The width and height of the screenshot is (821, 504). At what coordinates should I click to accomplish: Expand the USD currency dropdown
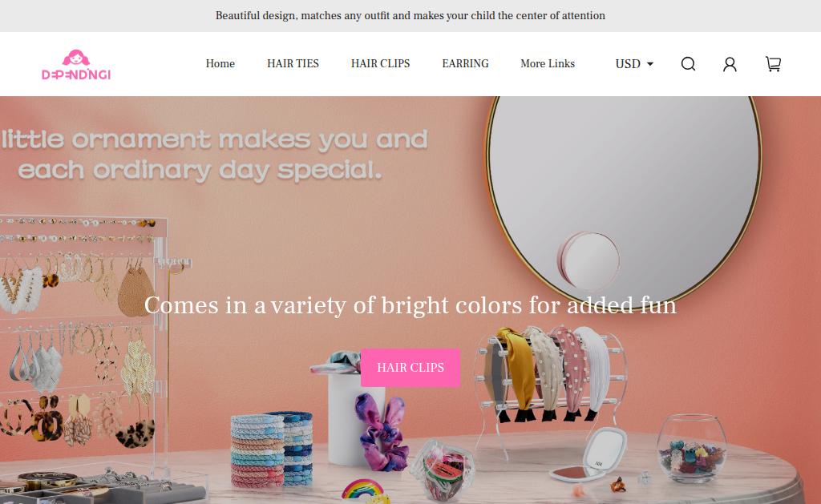coord(634,64)
